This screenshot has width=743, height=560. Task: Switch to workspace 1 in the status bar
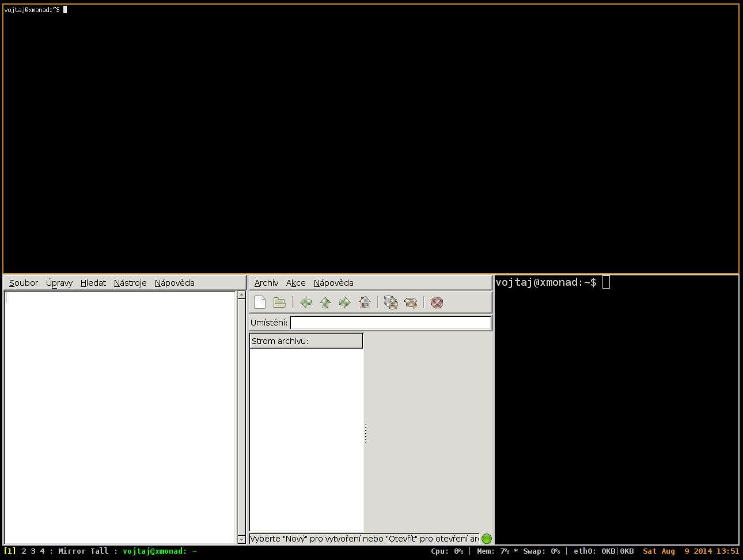pyautogui.click(x=10, y=551)
